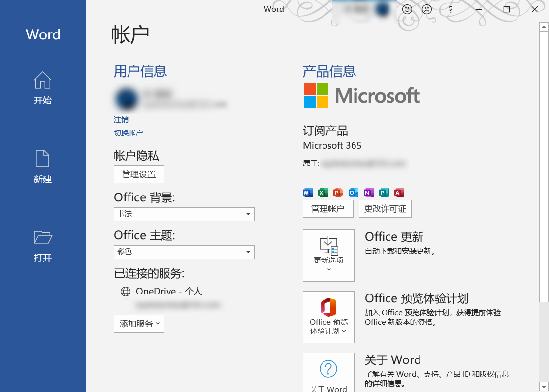Open the help question mark

tap(450, 9)
